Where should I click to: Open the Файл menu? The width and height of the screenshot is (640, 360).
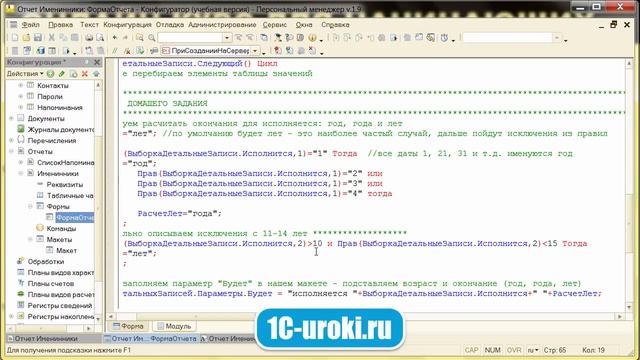click(31, 24)
